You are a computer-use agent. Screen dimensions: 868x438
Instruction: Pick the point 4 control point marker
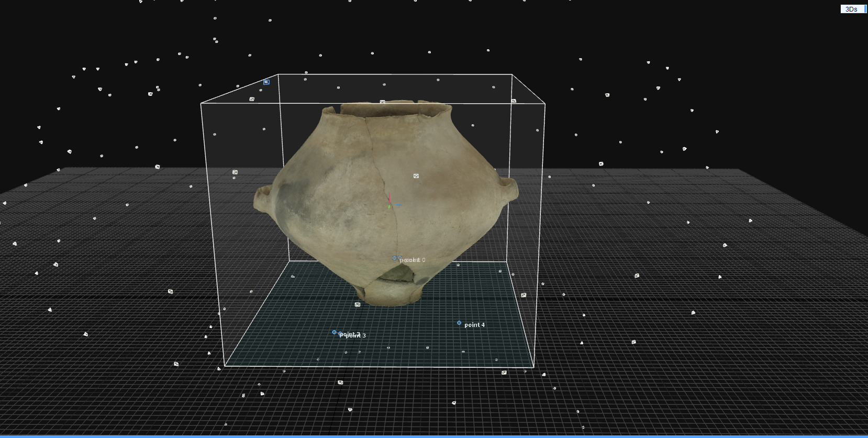point(459,323)
